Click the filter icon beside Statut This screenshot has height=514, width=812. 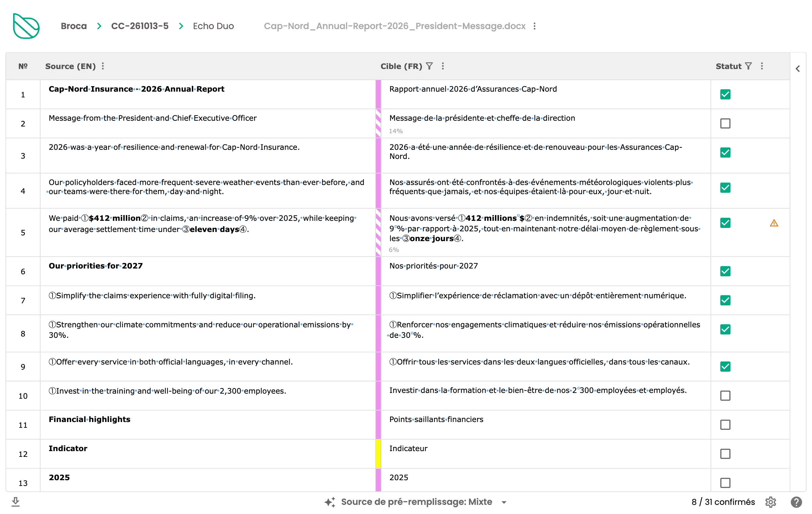[748, 66]
